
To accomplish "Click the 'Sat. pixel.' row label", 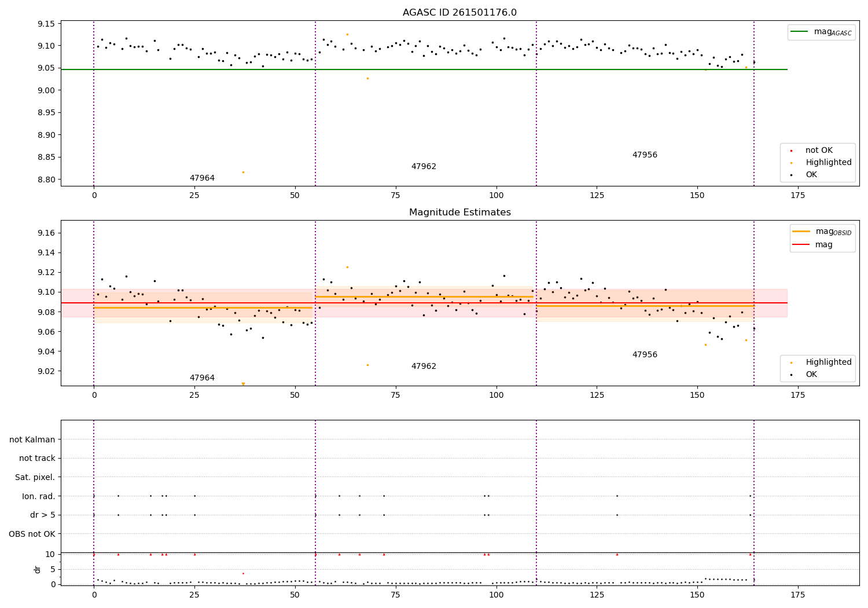I will pos(35,477).
